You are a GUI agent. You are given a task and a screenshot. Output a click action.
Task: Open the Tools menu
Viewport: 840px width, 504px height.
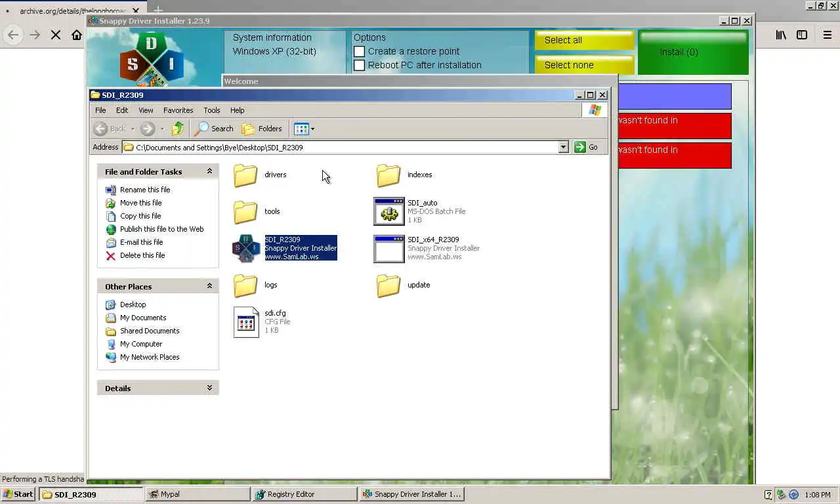pos(211,110)
